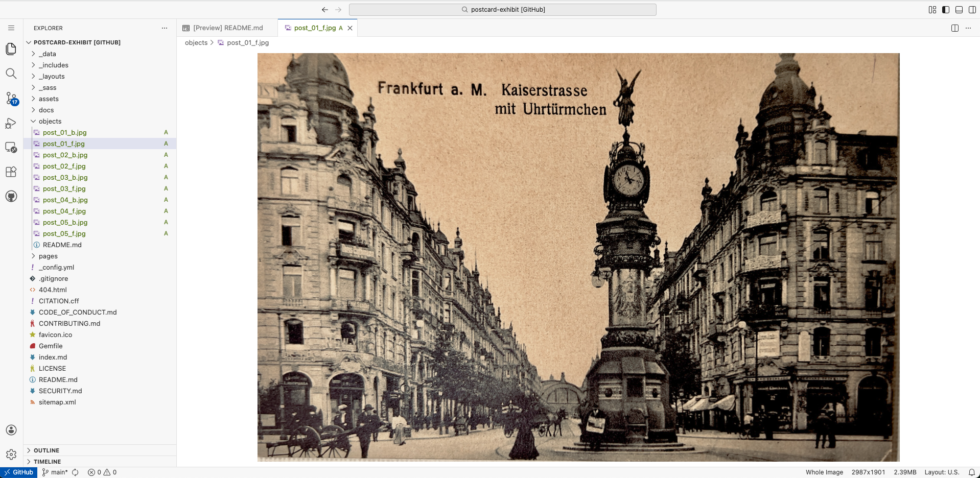Expand the OUTLINE section
This screenshot has width=980, height=478.
pyautogui.click(x=46, y=450)
